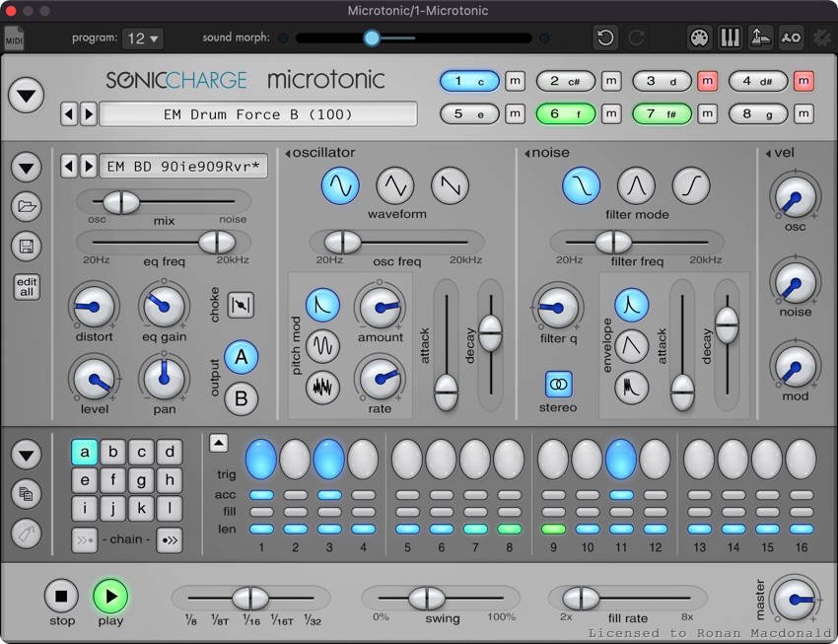The image size is (838, 644).
Task: Expand the step sequencer up arrow
Action: tap(219, 443)
